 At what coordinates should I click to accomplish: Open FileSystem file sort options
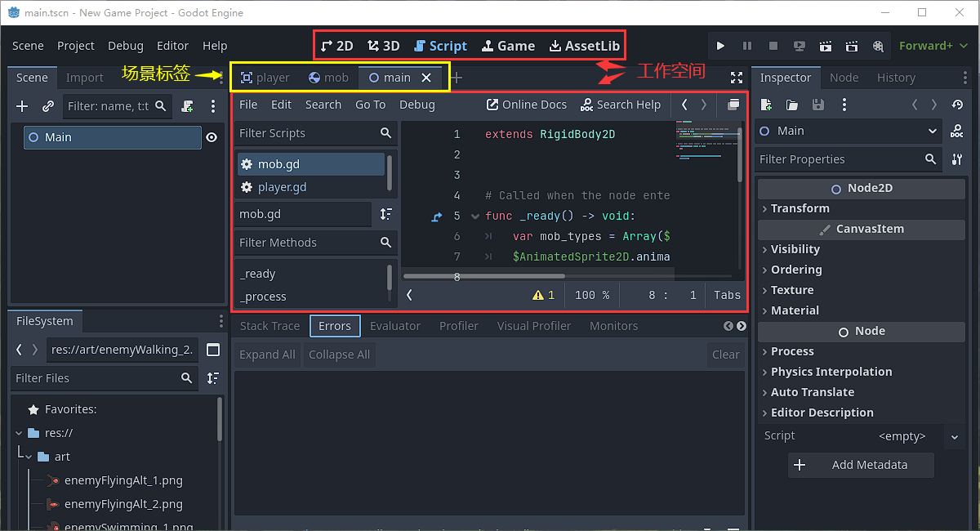(213, 378)
